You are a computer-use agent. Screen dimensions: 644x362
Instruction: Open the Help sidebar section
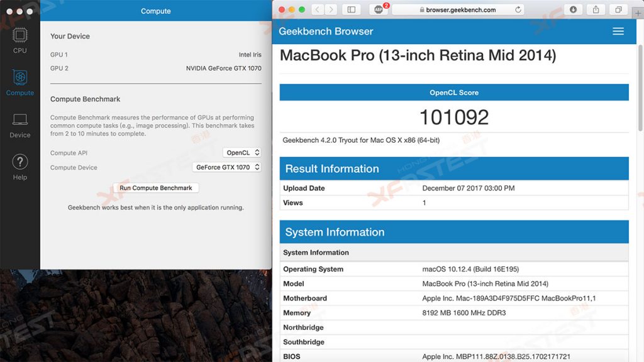[x=19, y=167]
